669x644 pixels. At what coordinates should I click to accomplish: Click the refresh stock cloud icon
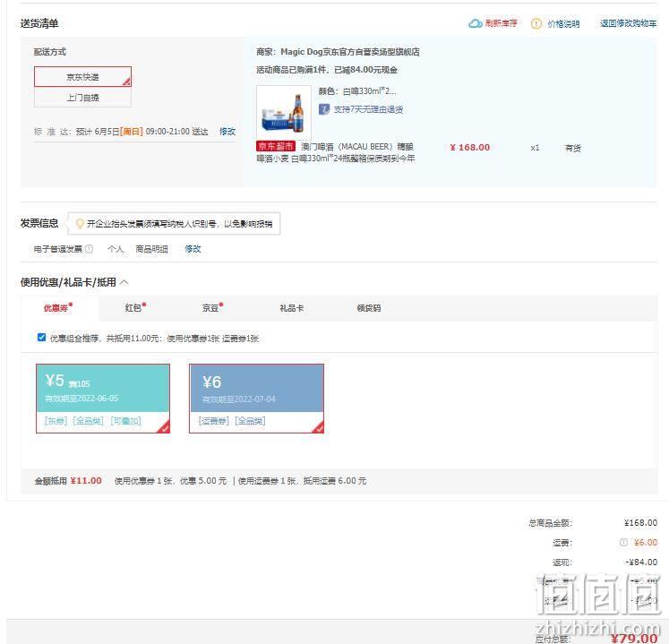[475, 23]
